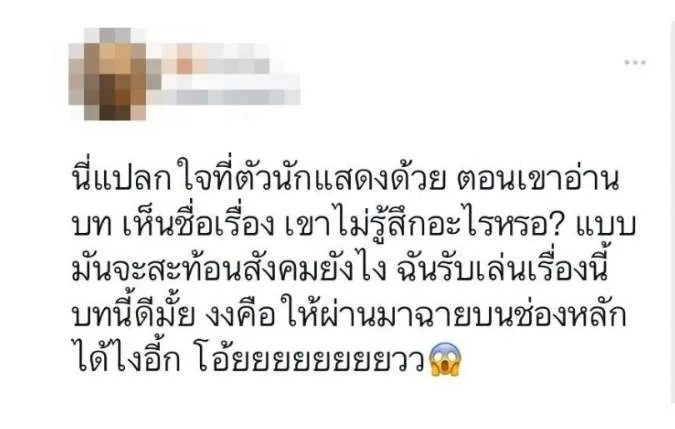The image size is (675, 429).
Task: Click the vertical scrollbar on the right edge
Action: click(x=672, y=214)
